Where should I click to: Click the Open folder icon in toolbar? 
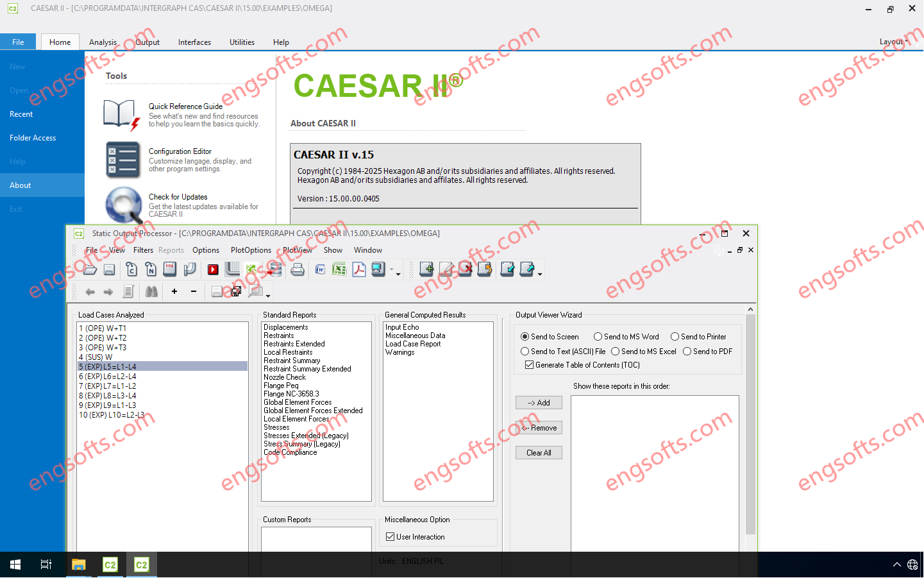coord(90,270)
